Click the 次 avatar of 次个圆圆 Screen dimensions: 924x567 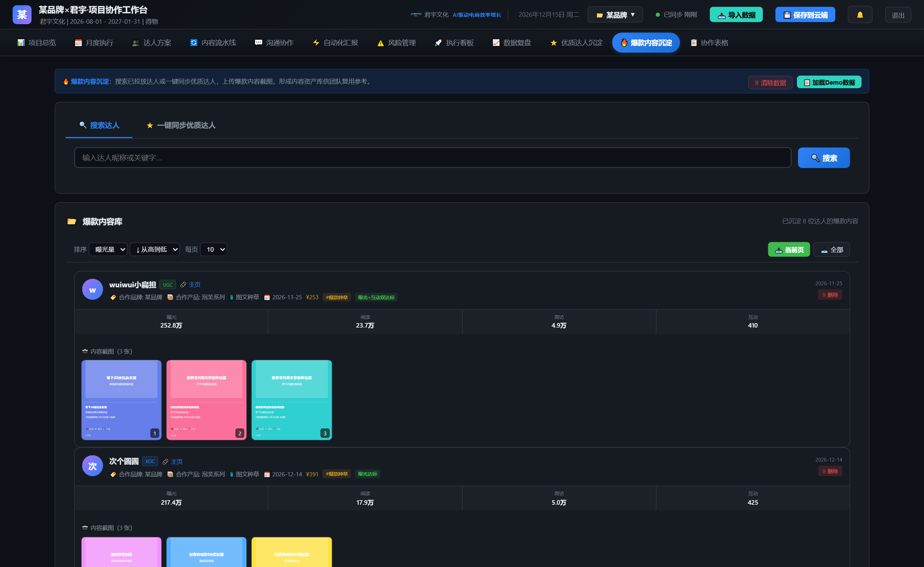[x=92, y=466]
